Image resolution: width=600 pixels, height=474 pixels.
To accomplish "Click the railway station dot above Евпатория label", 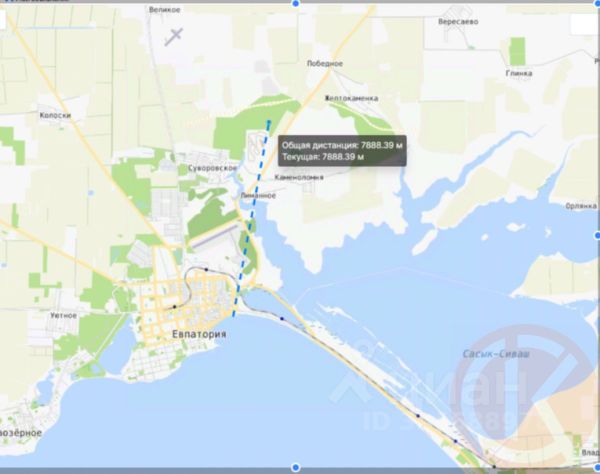I will [x=174, y=306].
